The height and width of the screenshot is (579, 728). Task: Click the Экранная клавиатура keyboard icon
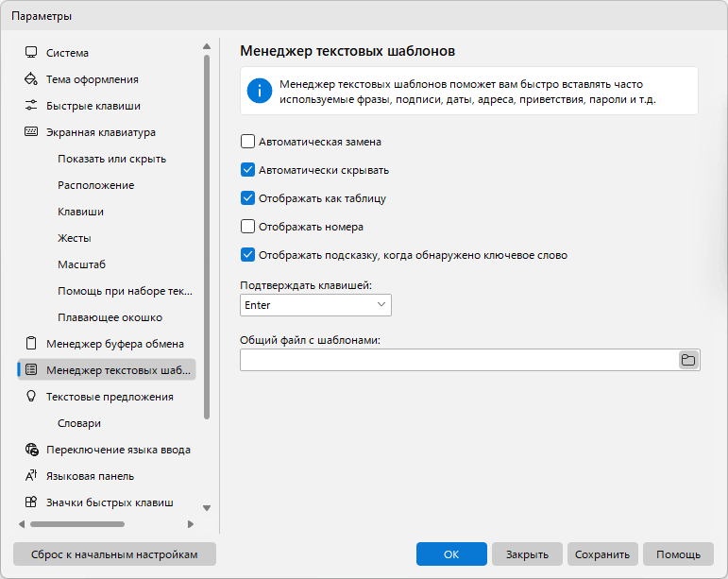point(31,132)
